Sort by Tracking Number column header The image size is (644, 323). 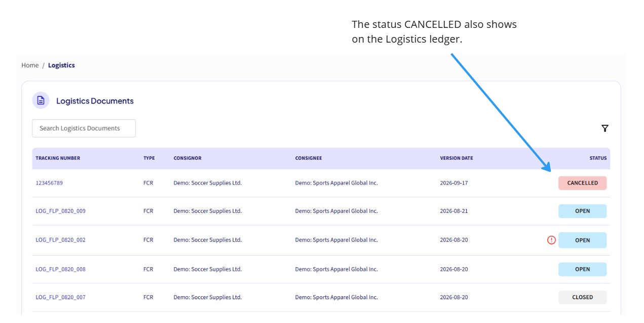[x=58, y=158]
